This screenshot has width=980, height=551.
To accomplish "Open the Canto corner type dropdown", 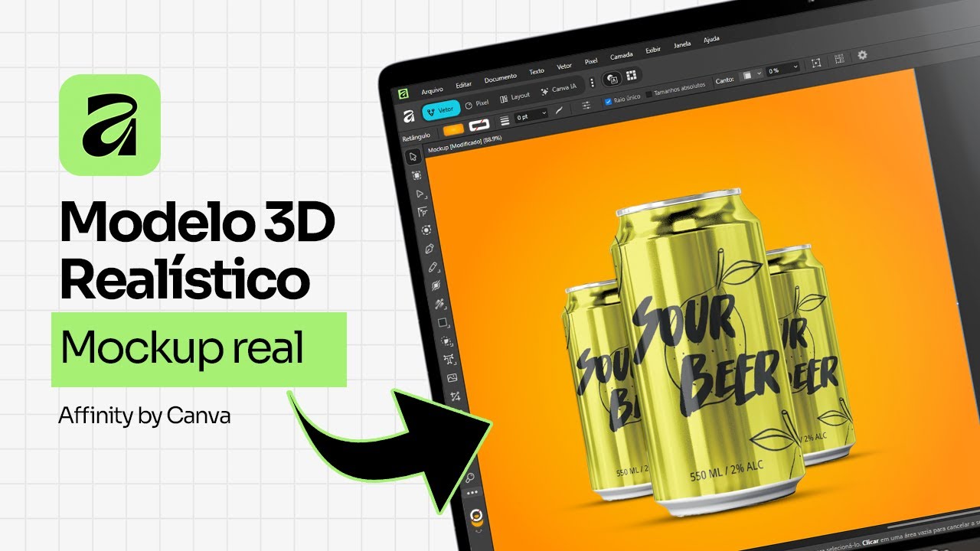I will [751, 74].
